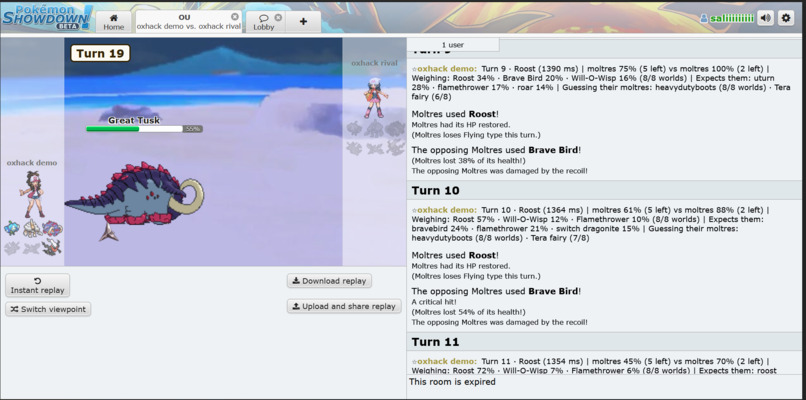
Task: Show the 1 user list
Action: 453,45
